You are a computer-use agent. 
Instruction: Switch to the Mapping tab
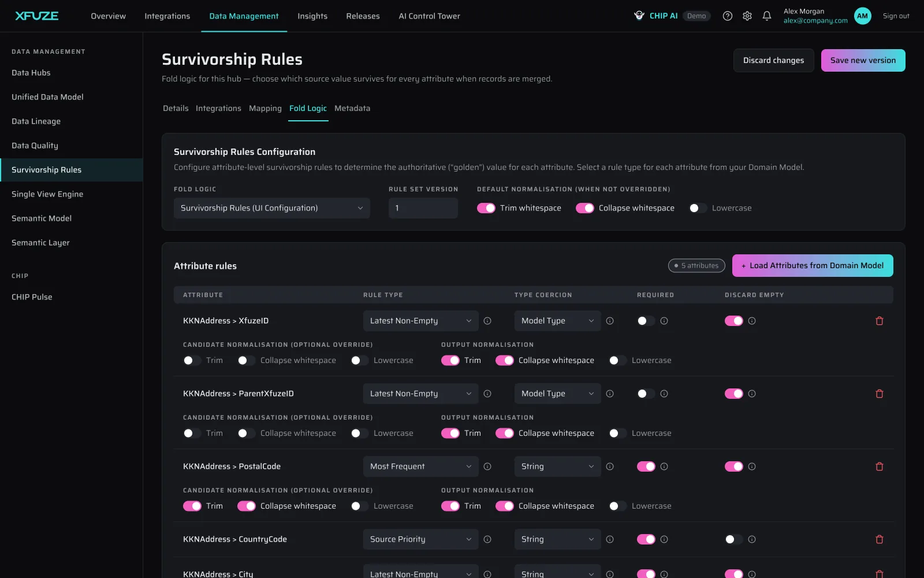(265, 108)
